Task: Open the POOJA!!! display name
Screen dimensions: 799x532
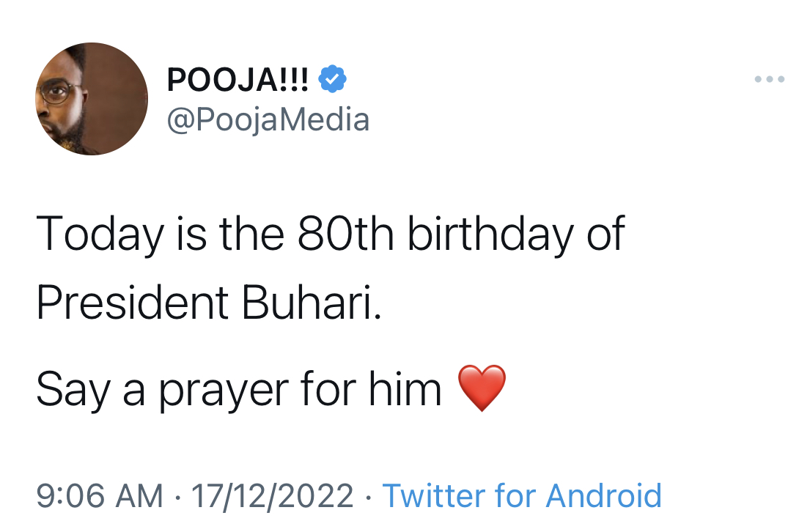Action: (238, 79)
